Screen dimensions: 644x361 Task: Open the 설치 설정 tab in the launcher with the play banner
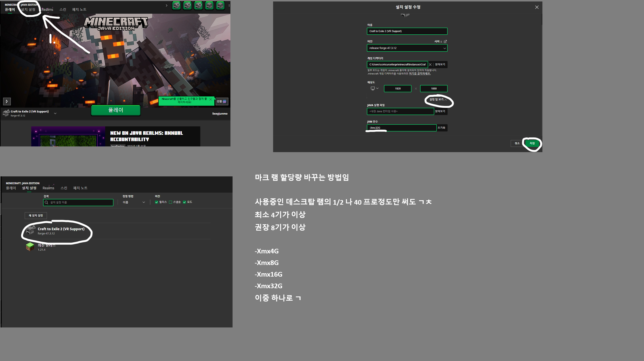pyautogui.click(x=28, y=9)
